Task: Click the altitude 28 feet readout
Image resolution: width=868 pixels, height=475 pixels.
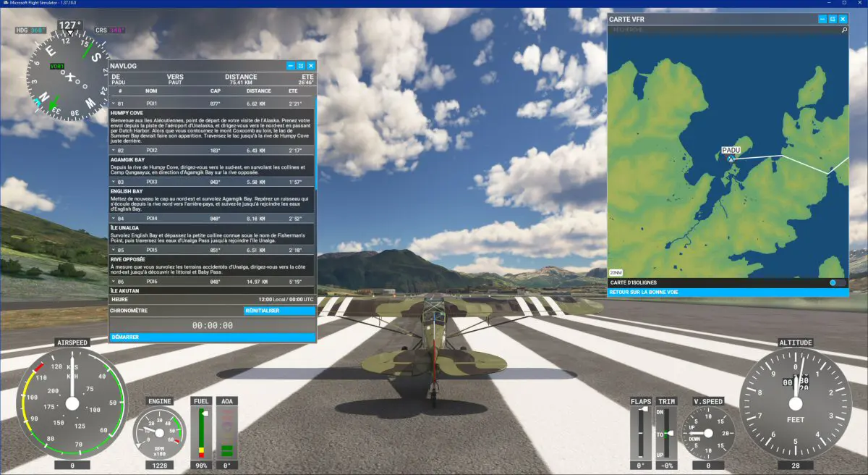Action: [796, 466]
